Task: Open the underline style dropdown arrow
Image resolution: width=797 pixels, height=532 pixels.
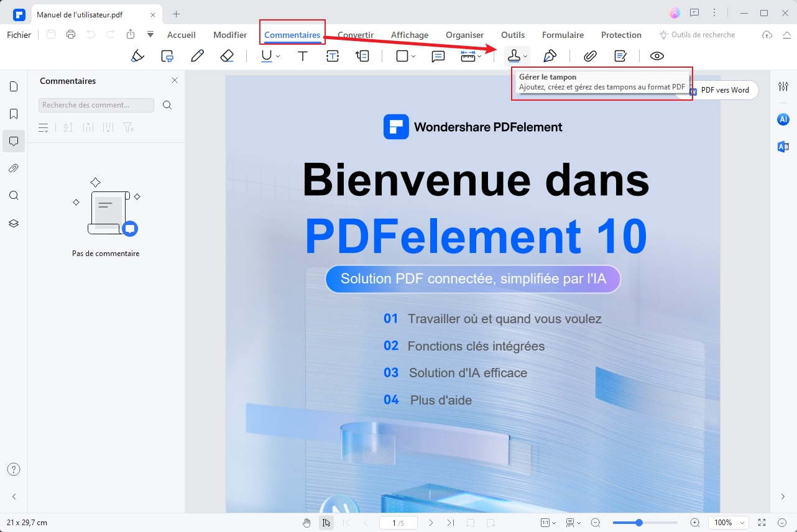Action: (278, 57)
